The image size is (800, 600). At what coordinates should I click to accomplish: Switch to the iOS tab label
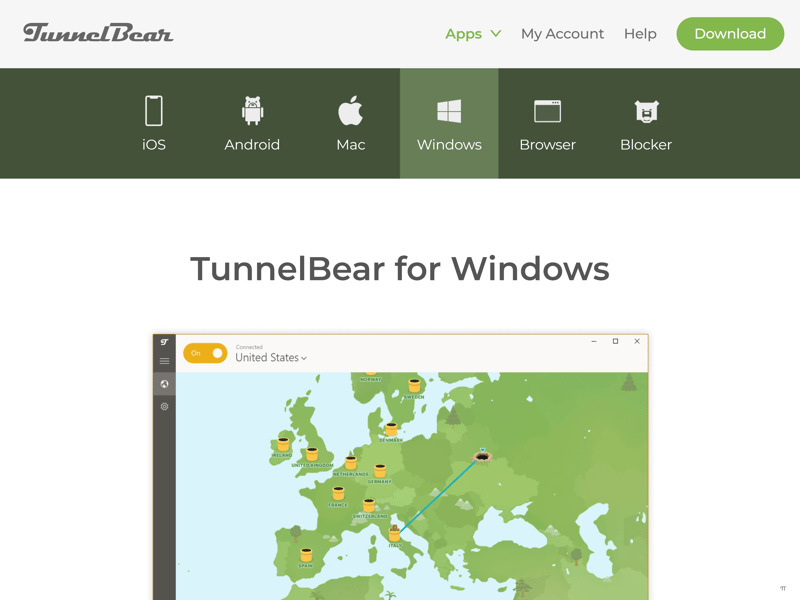point(154,145)
